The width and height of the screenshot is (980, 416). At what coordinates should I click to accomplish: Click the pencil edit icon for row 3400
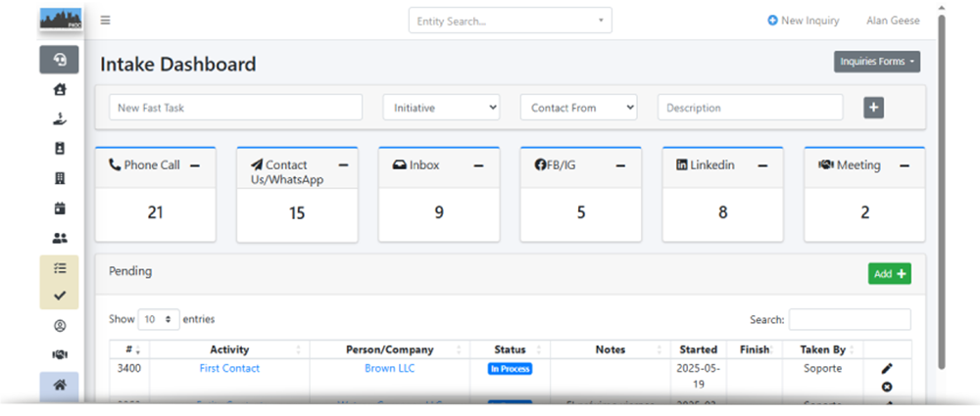[x=887, y=368]
